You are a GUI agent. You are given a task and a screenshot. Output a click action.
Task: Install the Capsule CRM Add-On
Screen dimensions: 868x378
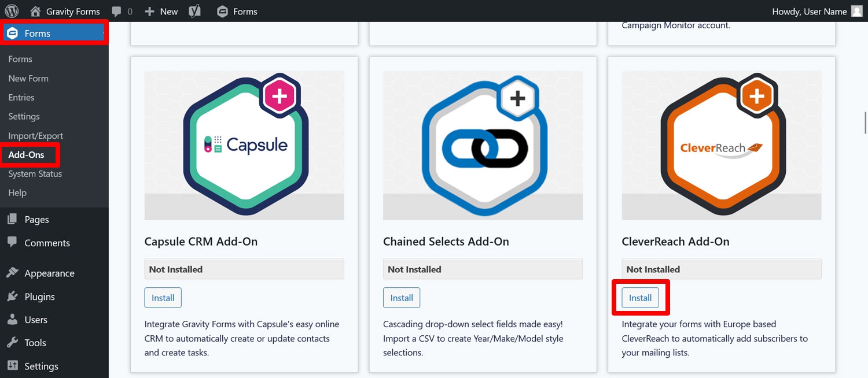[163, 298]
